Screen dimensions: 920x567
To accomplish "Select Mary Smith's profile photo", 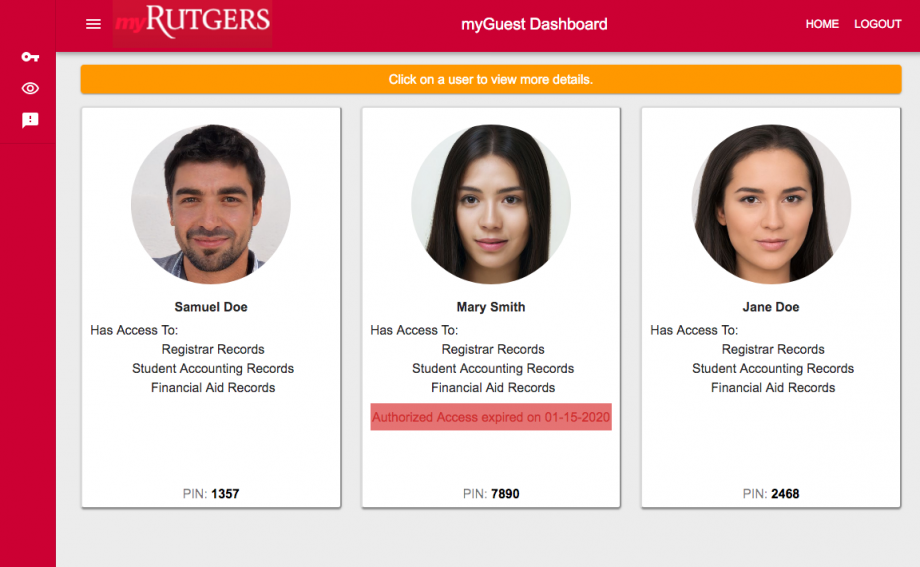I will point(491,204).
